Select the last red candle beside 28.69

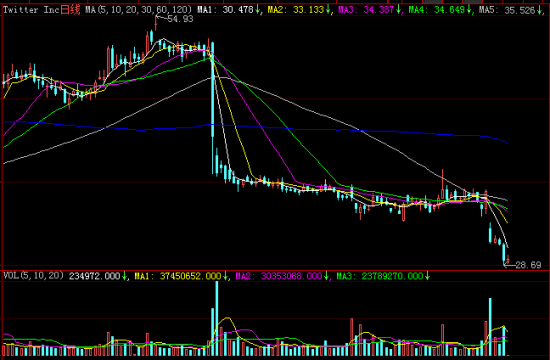pos(508,260)
